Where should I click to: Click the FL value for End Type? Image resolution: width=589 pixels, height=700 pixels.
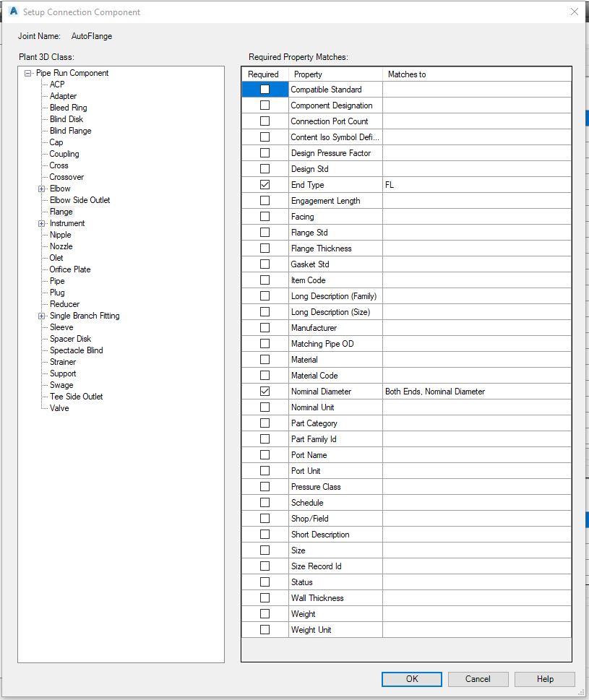[476, 185]
